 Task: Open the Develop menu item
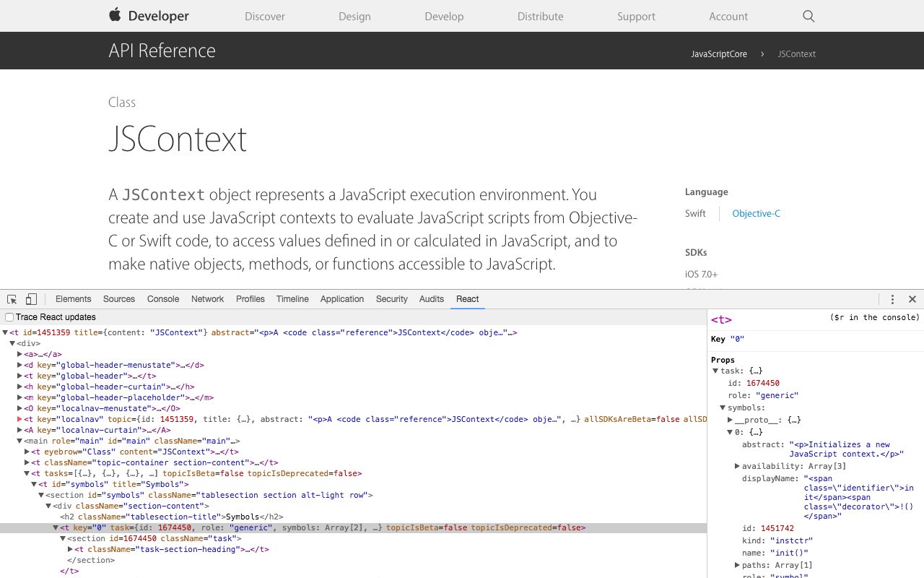tap(444, 16)
